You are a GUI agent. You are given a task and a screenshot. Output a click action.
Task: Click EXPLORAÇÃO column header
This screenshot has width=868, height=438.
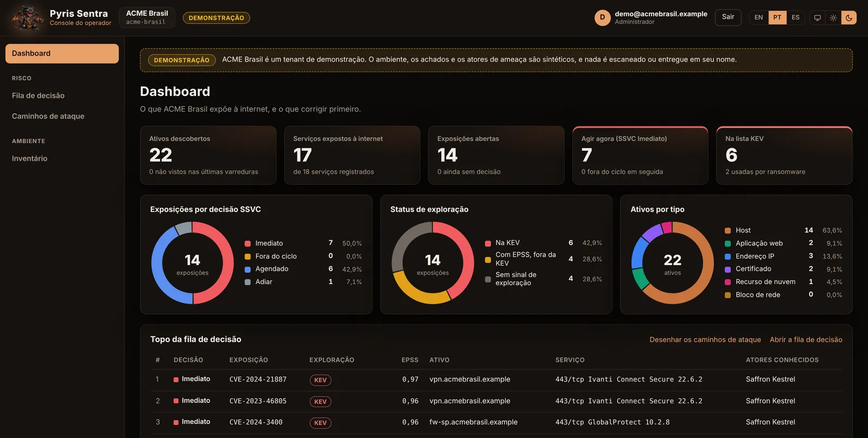332,360
